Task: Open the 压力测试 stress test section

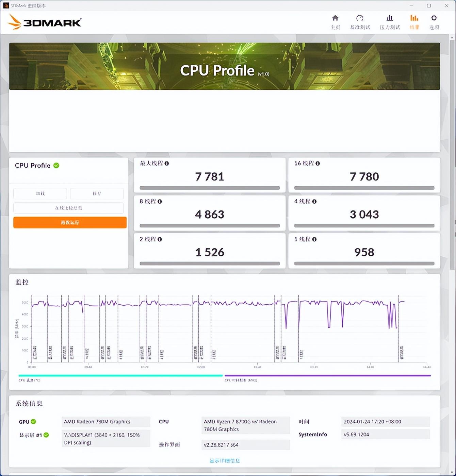Action: pos(390,22)
